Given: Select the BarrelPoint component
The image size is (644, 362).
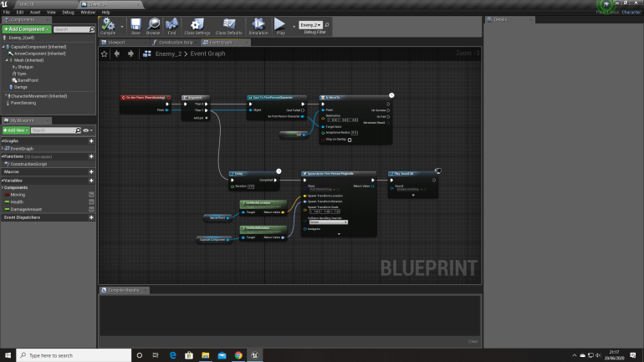Looking at the screenshot, I should 28,80.
